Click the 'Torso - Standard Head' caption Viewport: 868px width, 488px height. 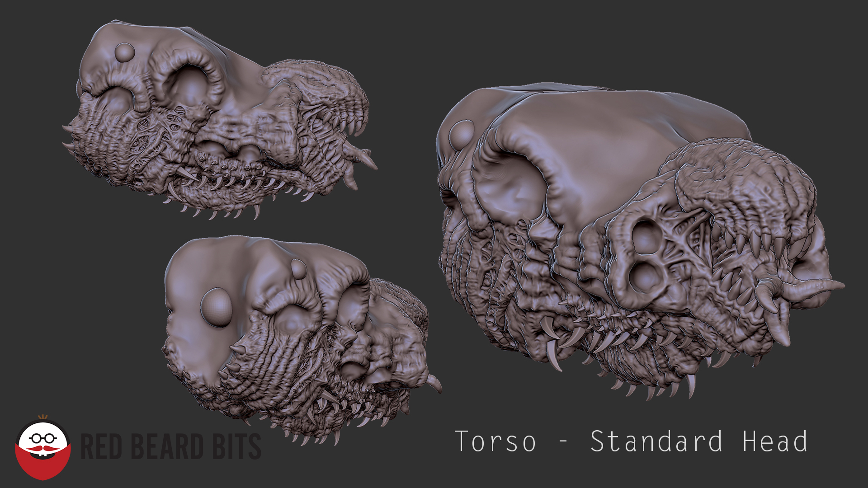tap(631, 441)
